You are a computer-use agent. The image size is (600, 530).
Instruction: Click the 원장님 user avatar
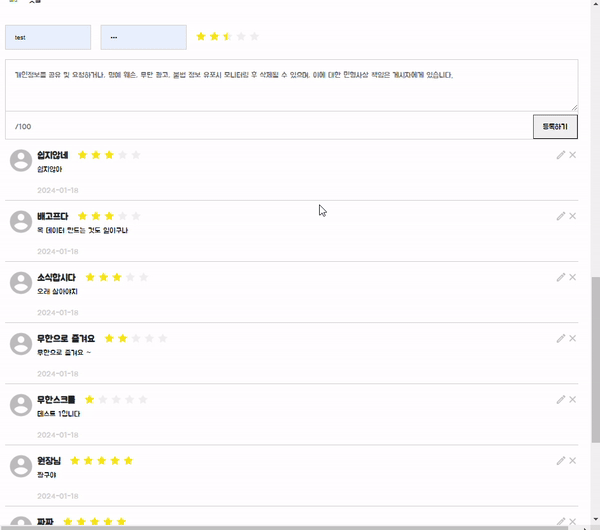click(x=21, y=466)
